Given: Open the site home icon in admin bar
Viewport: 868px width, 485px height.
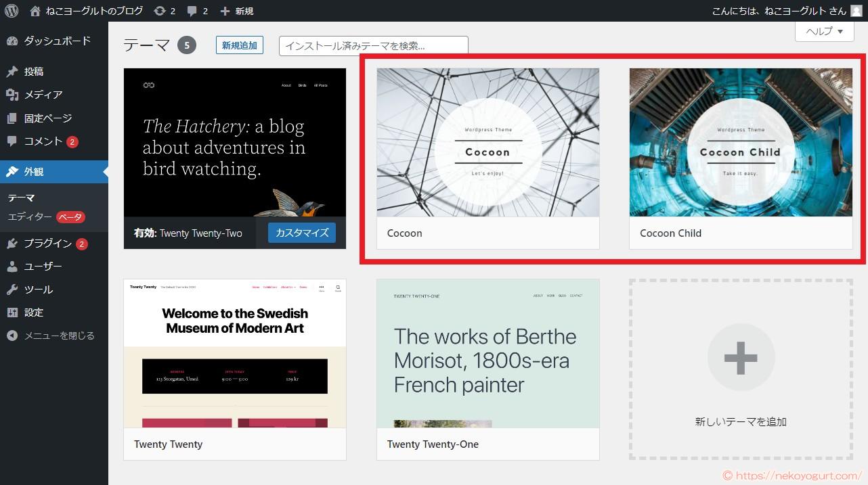Looking at the screenshot, I should coord(35,11).
